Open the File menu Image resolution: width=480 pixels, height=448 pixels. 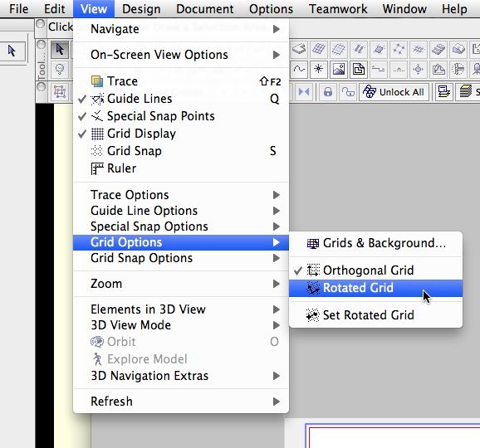tap(18, 9)
